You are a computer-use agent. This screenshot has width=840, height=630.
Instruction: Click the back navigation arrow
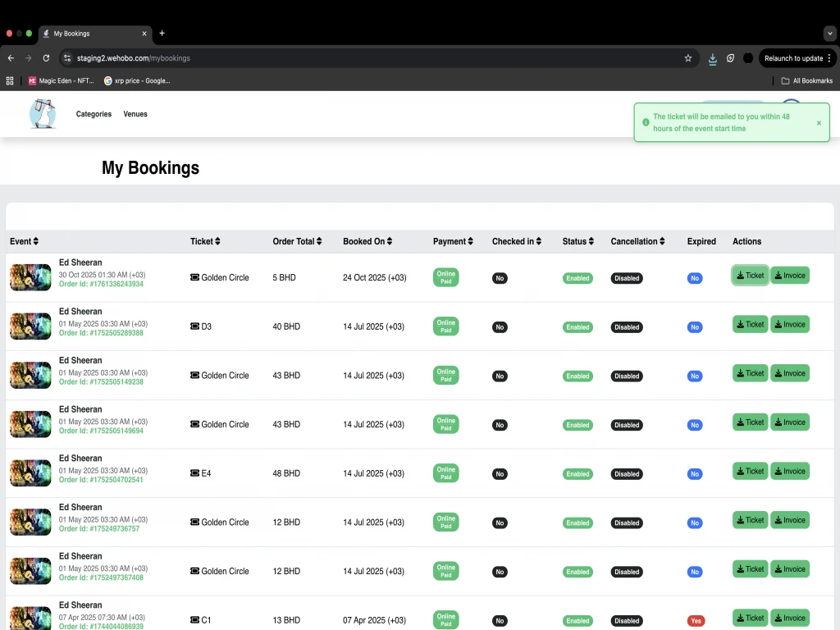[x=11, y=58]
